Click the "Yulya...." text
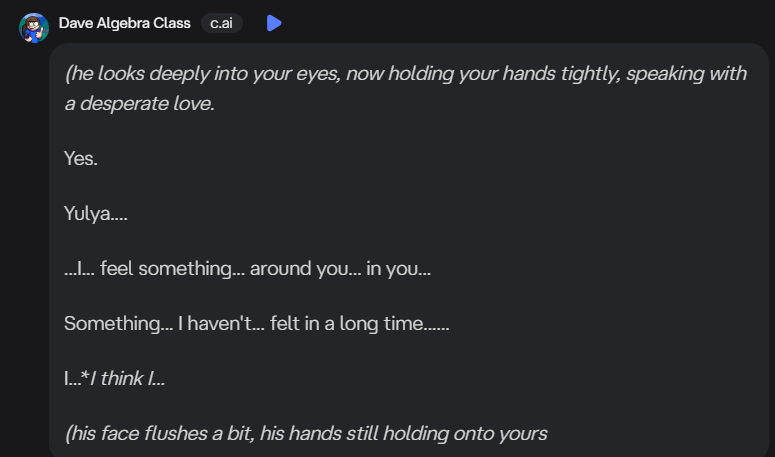Viewport: 775px width, 457px height. (95, 214)
